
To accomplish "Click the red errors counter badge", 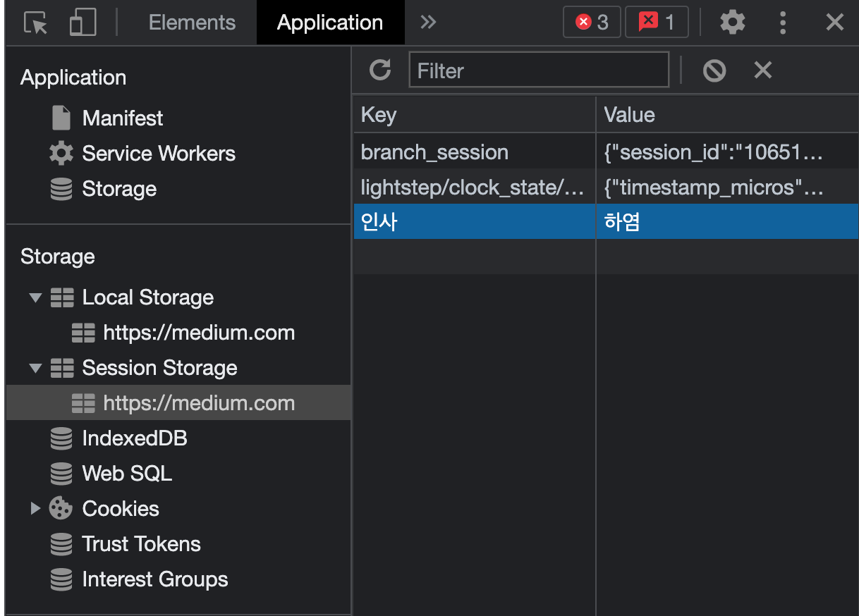I will pyautogui.click(x=592, y=23).
